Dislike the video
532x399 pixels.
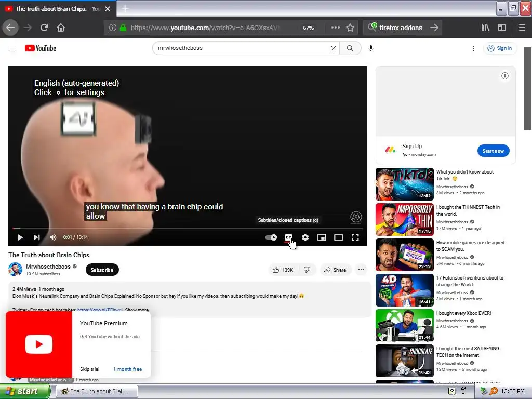307,270
